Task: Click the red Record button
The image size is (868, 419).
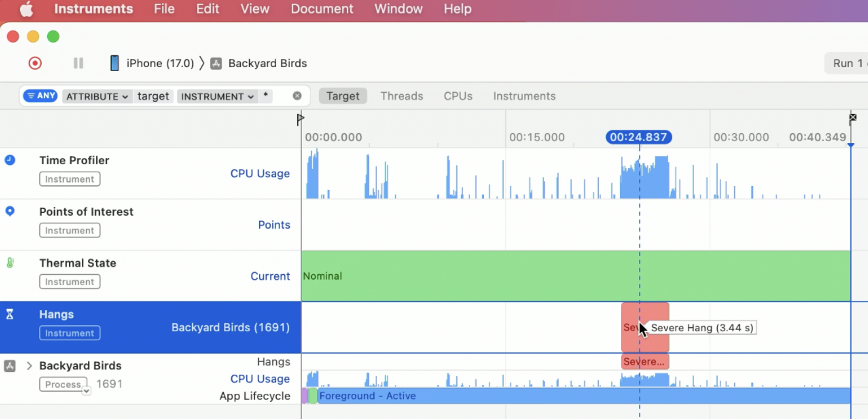Action: 35,63
